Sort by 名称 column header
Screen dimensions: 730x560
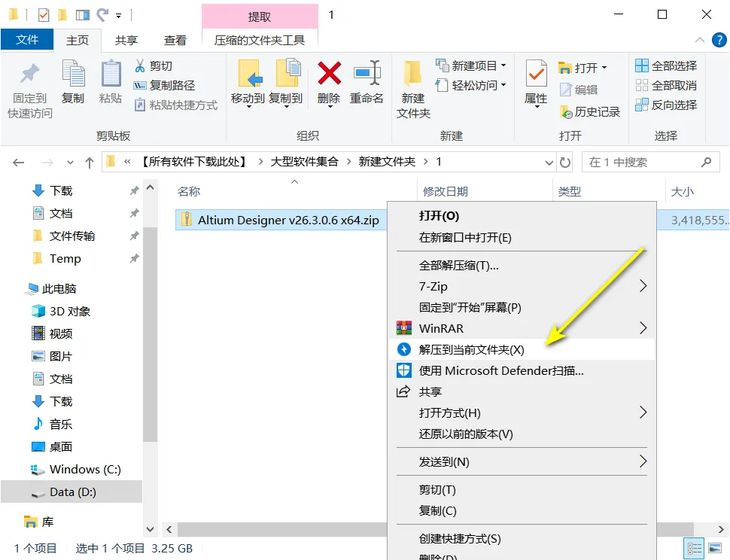189,191
